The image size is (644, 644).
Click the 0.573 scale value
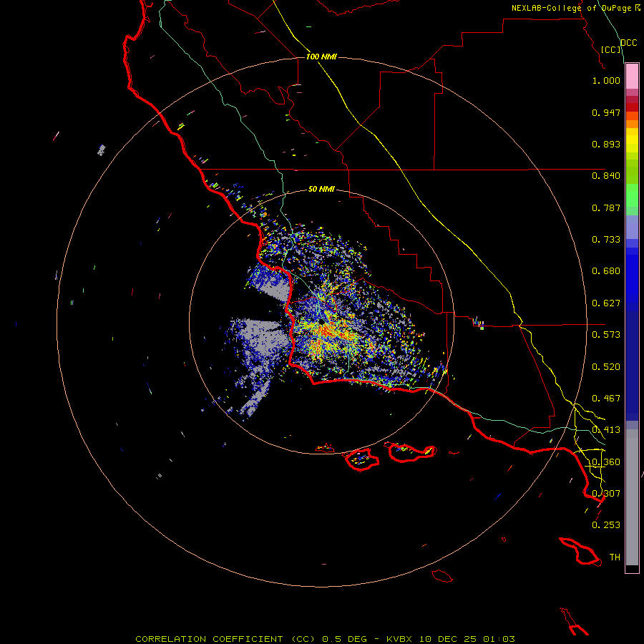[606, 335]
